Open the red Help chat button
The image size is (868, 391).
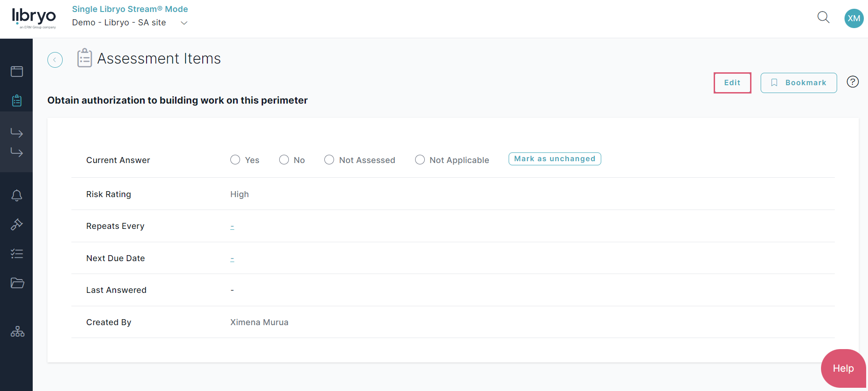point(844,368)
